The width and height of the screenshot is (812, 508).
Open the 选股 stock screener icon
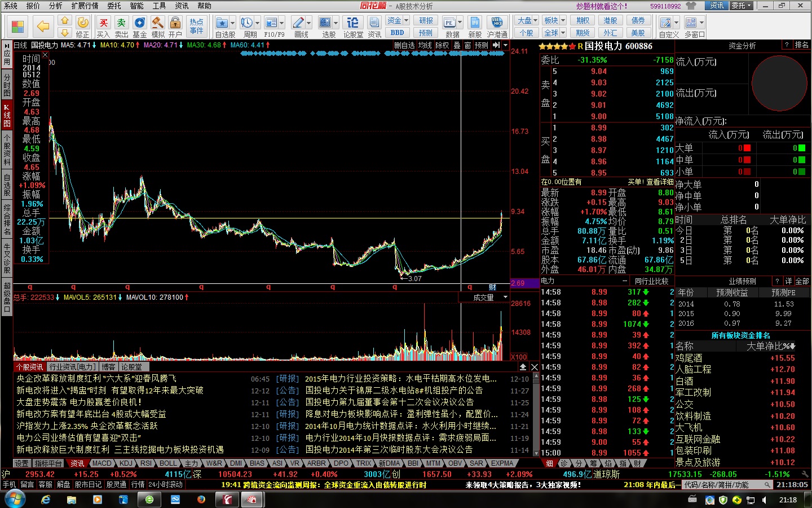(x=325, y=23)
